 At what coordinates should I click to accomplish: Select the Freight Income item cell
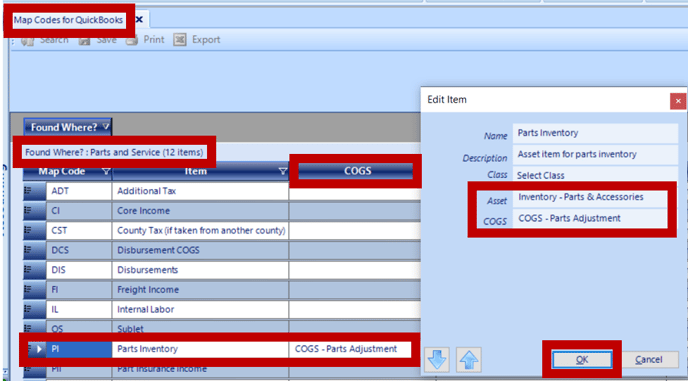coord(201,290)
